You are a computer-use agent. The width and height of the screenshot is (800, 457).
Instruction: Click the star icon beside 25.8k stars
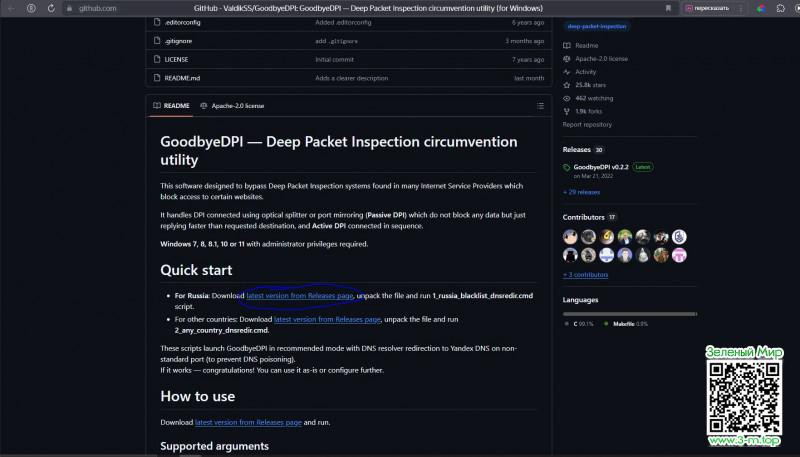pyautogui.click(x=567, y=85)
